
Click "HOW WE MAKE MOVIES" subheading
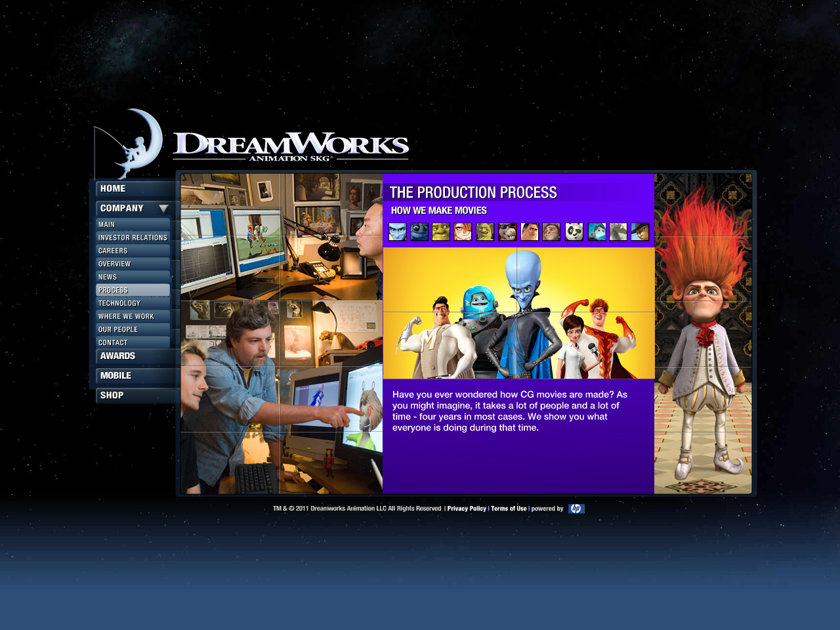coord(439,211)
